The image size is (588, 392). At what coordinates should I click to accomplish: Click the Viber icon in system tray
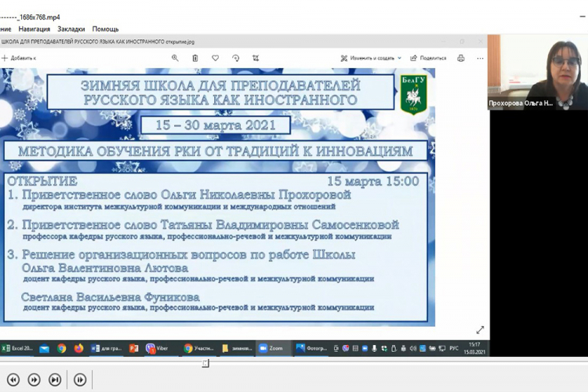(x=346, y=348)
